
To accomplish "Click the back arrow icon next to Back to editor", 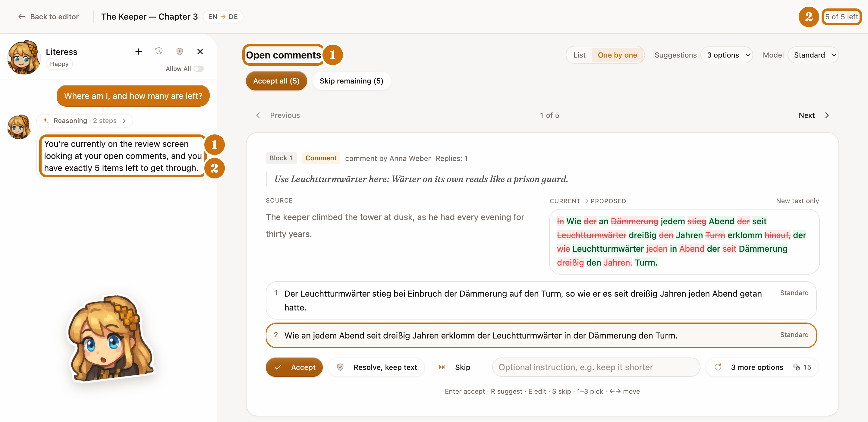I will pyautogui.click(x=22, y=17).
